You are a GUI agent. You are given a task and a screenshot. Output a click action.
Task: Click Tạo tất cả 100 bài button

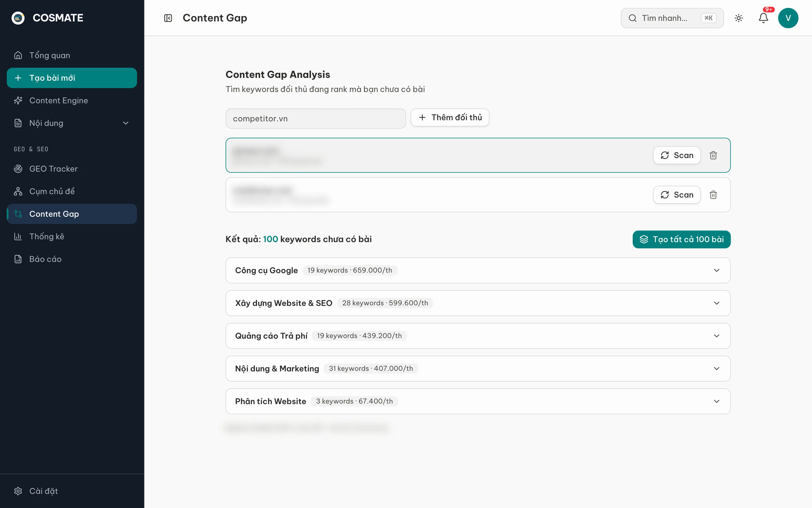click(x=681, y=239)
